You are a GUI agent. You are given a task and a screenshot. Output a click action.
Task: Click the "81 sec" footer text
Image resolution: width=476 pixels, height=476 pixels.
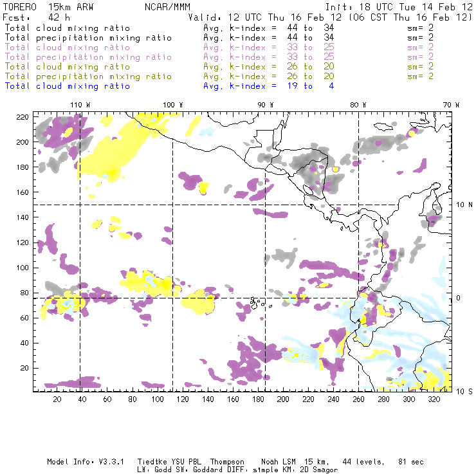pyautogui.click(x=411, y=462)
